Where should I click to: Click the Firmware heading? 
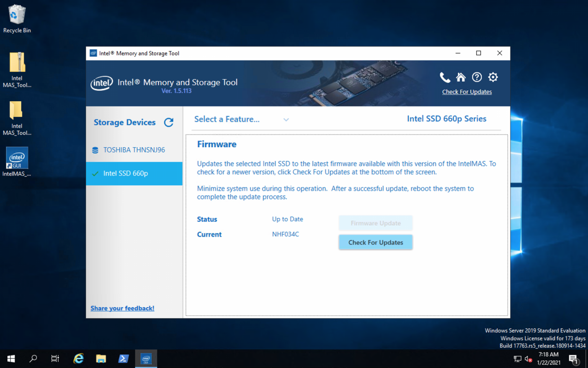coord(217,145)
